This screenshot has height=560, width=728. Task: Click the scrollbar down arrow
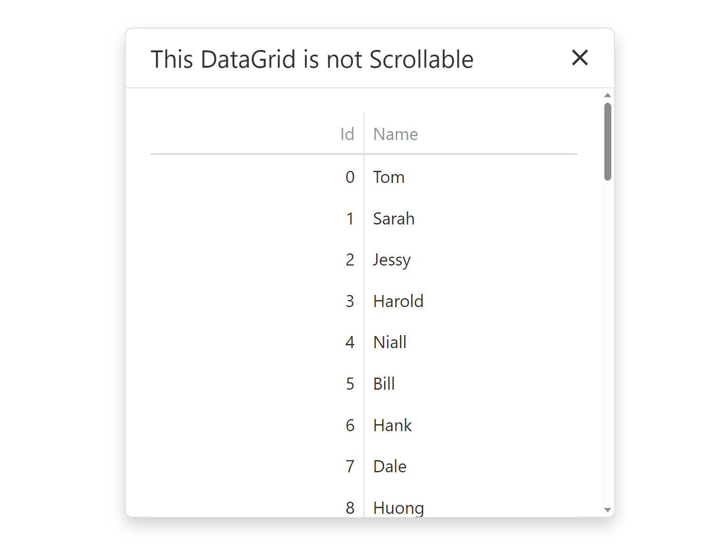click(x=607, y=510)
